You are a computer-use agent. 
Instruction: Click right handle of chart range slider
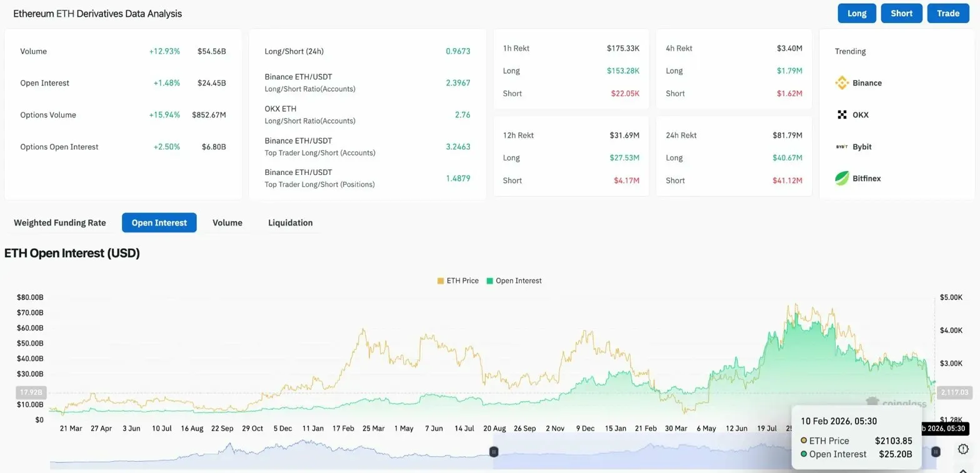coord(936,451)
